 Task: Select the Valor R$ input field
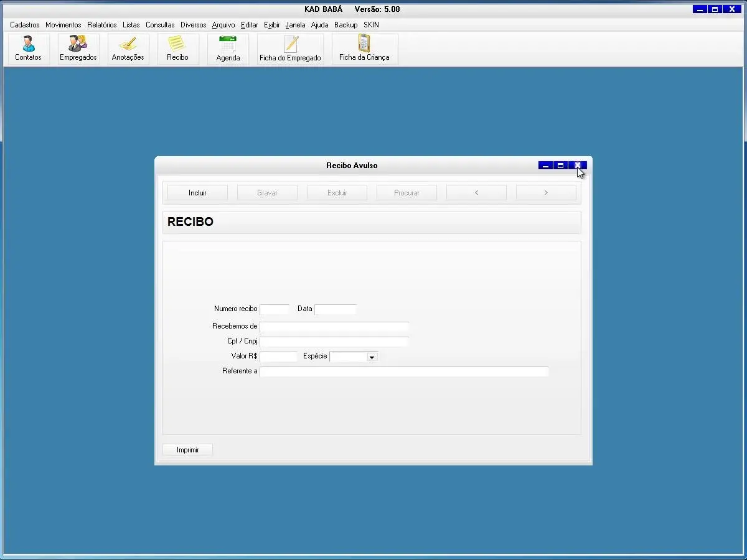tap(278, 357)
